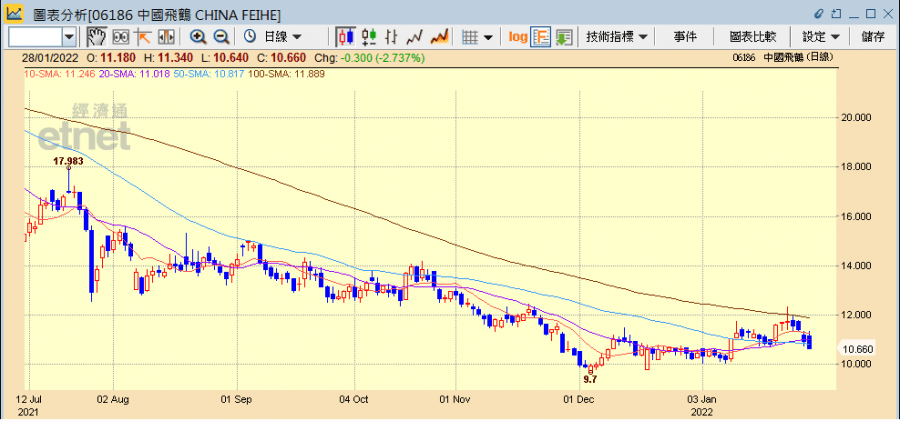Click the 儲存 save button

point(872,37)
